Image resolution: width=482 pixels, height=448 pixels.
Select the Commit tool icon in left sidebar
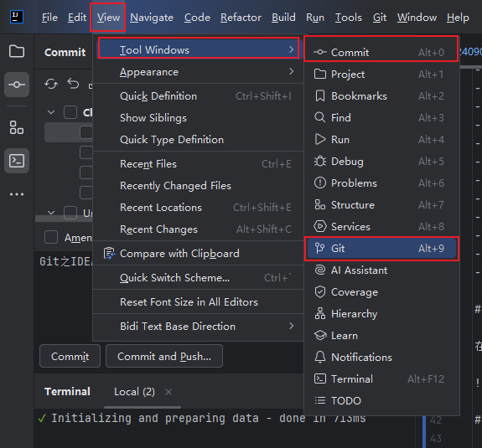[17, 85]
